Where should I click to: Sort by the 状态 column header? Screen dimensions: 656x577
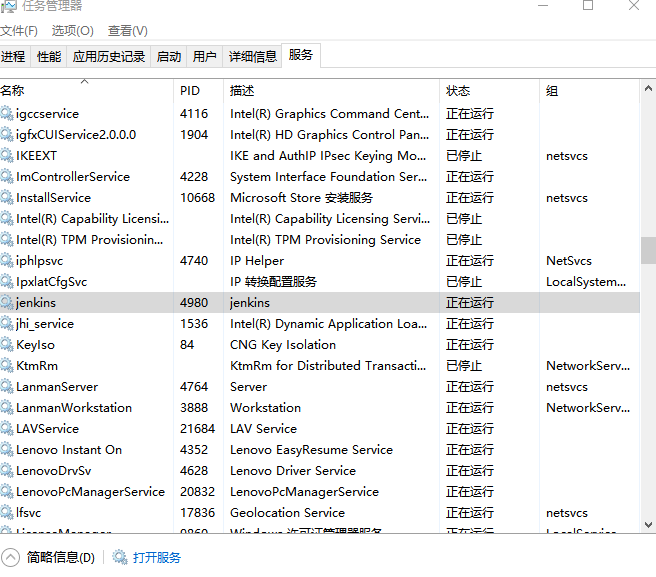tap(489, 90)
